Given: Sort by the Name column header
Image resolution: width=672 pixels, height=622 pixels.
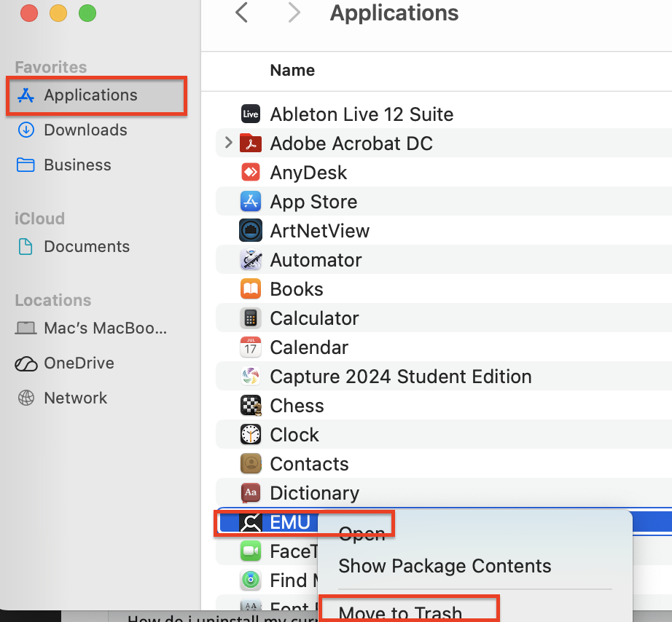Looking at the screenshot, I should click(x=292, y=70).
